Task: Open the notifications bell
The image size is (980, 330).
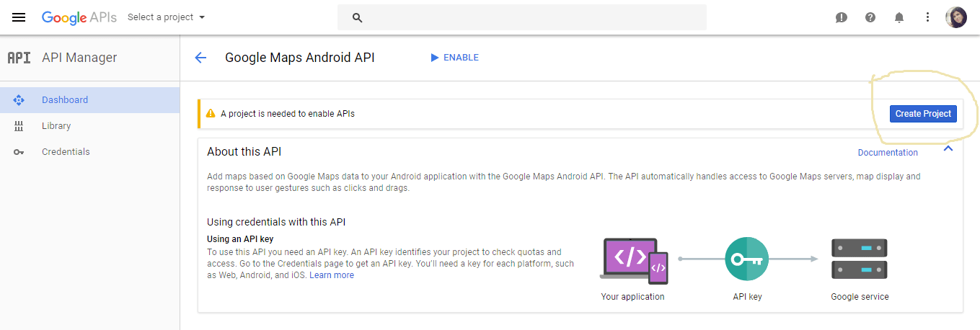Action: 899,17
